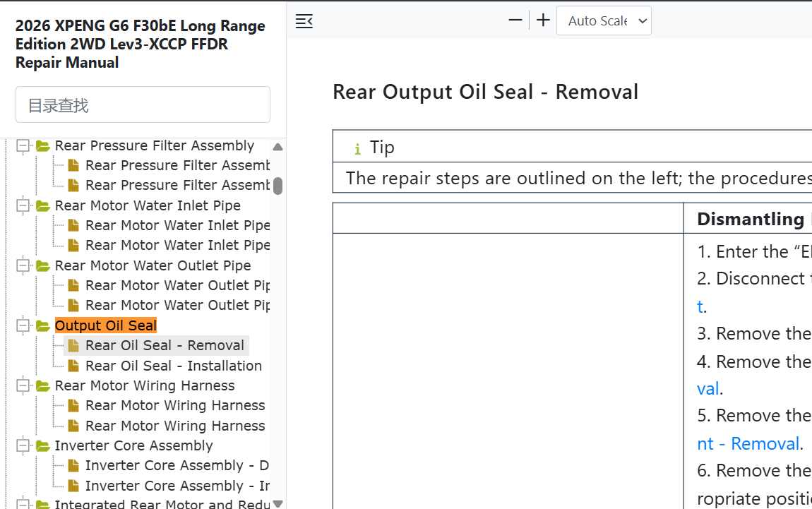Viewport: 812px width, 509px height.
Task: Focus the 目录查找 search field
Action: point(143,104)
